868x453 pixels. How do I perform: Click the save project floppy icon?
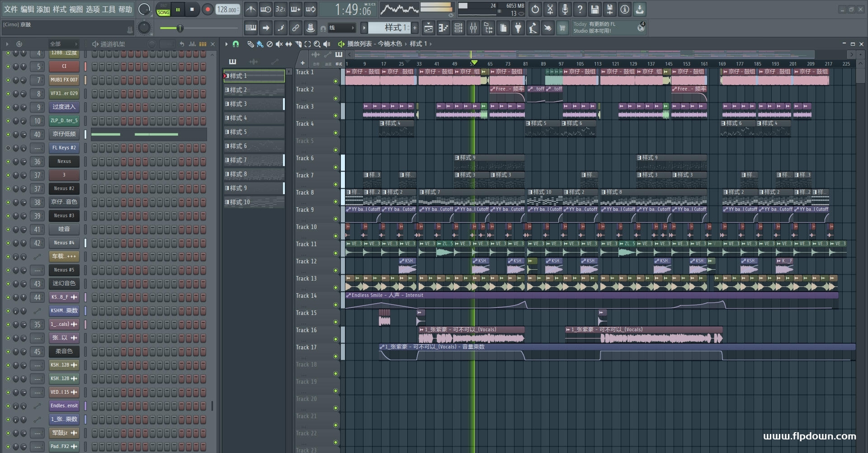click(x=594, y=9)
